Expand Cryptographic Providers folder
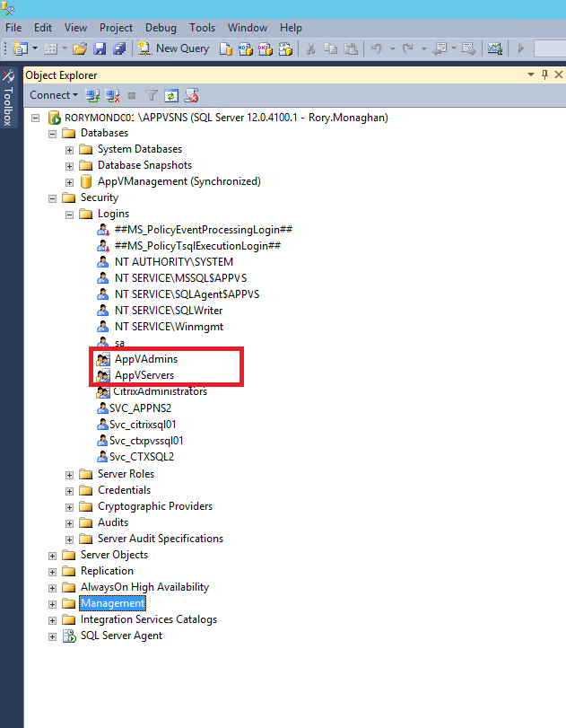 tap(69, 507)
